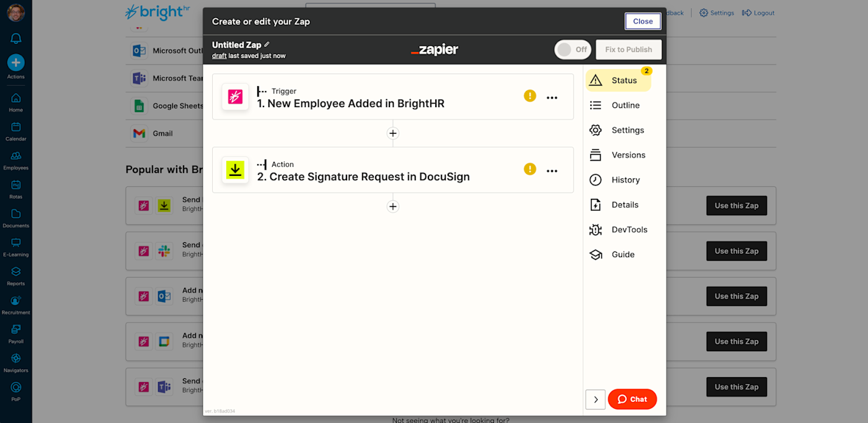Add step after DocuSign action
Image resolution: width=868 pixels, height=423 pixels.
[392, 206]
